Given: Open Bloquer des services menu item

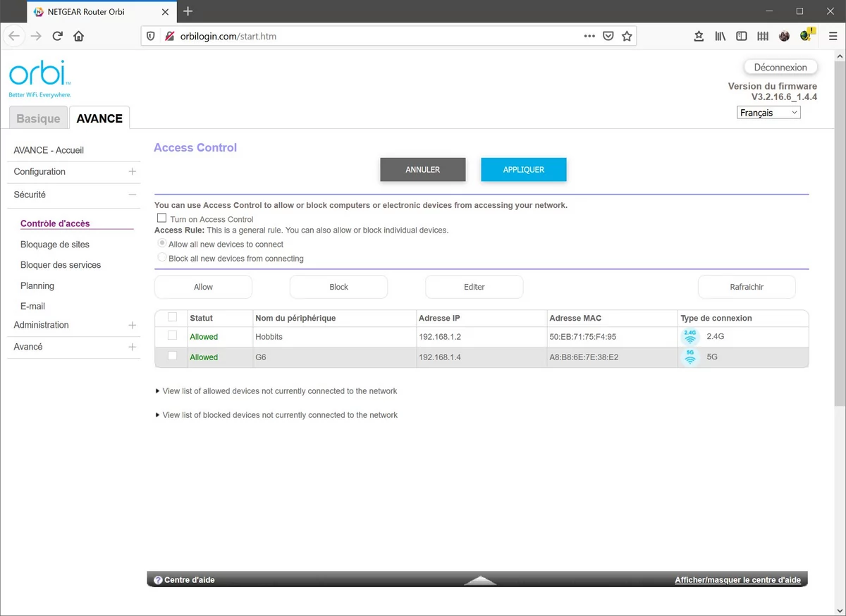Looking at the screenshot, I should click(x=61, y=265).
